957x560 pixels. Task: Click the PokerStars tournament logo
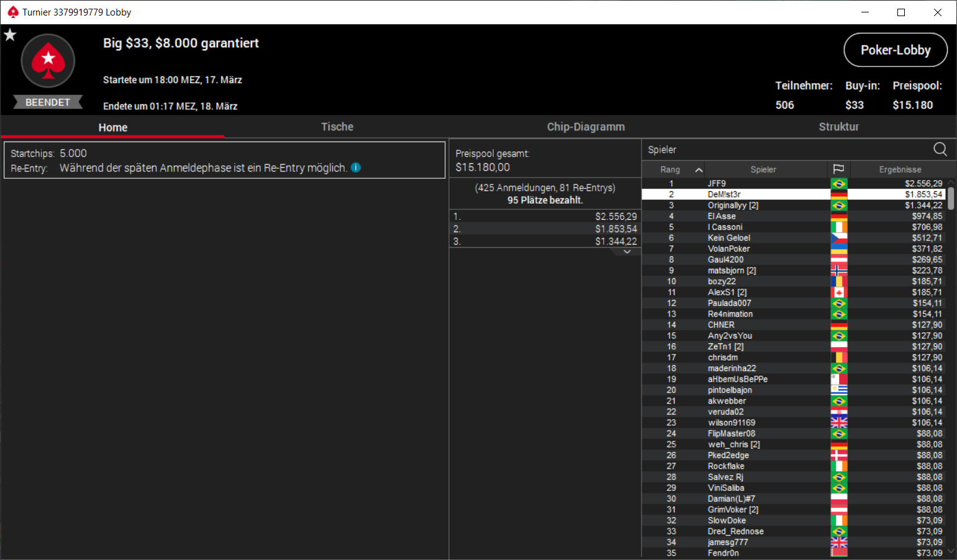[x=48, y=61]
